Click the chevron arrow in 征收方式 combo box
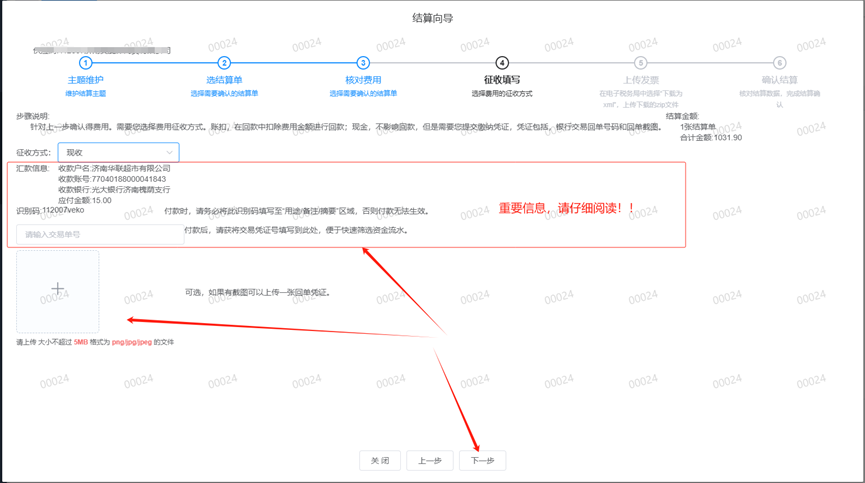Image resolution: width=865 pixels, height=483 pixels. coord(169,152)
